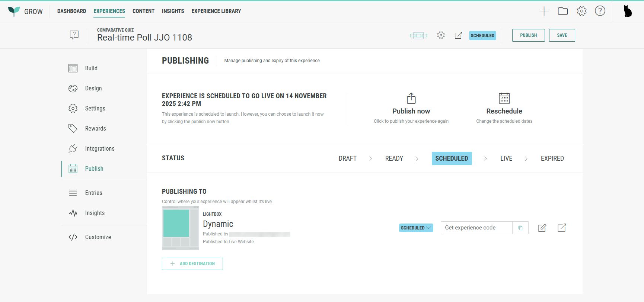
Task: Edit the Dynamic lightbox destination
Action: (x=542, y=228)
